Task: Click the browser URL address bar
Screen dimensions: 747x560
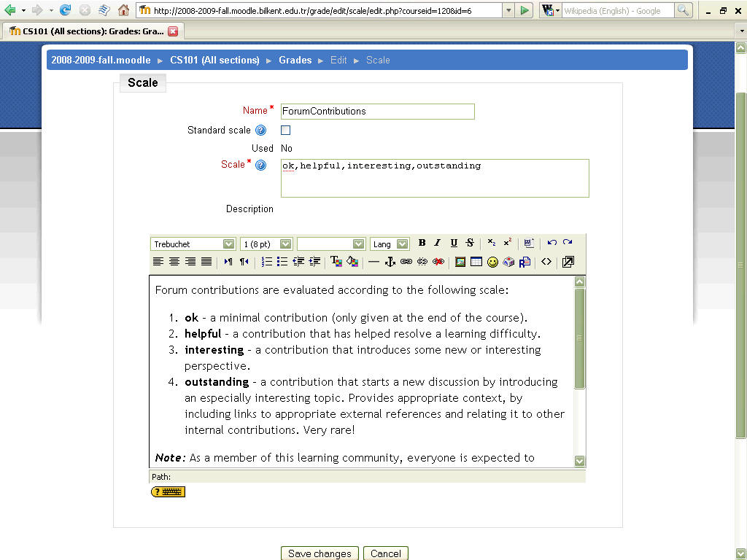Action: coord(320,10)
